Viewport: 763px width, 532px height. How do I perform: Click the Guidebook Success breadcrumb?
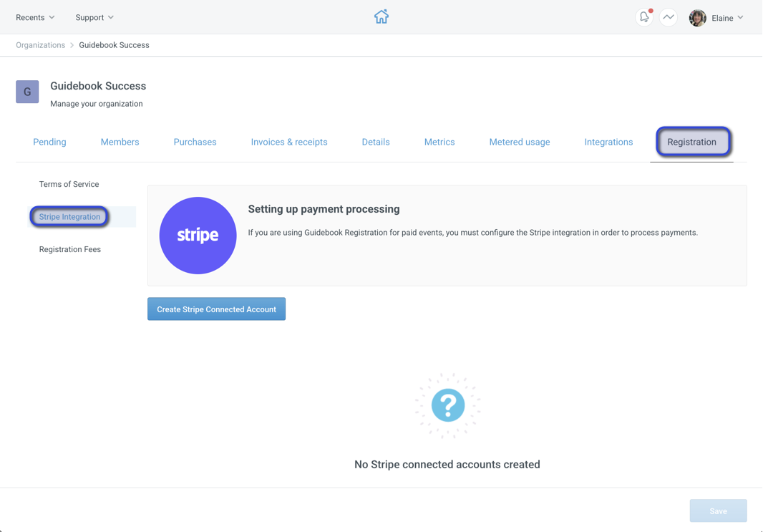tap(115, 45)
